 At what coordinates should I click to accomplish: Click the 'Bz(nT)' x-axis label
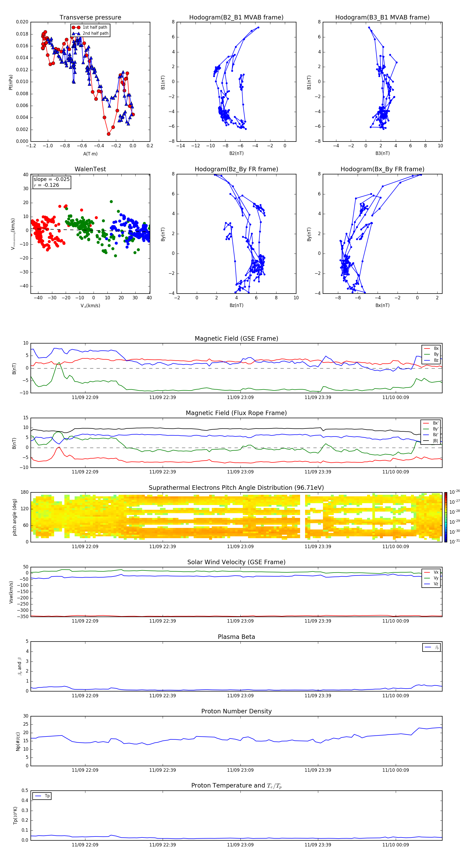click(236, 305)
